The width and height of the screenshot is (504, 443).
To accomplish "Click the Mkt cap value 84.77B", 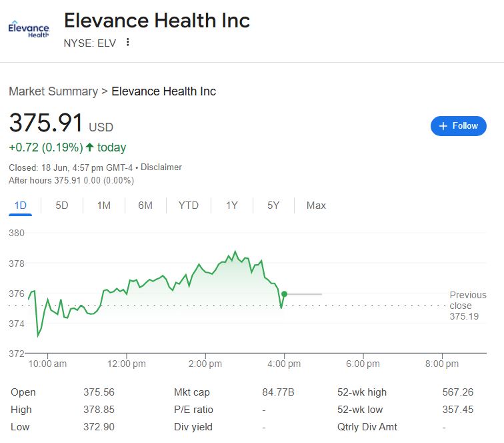I will 278,392.
